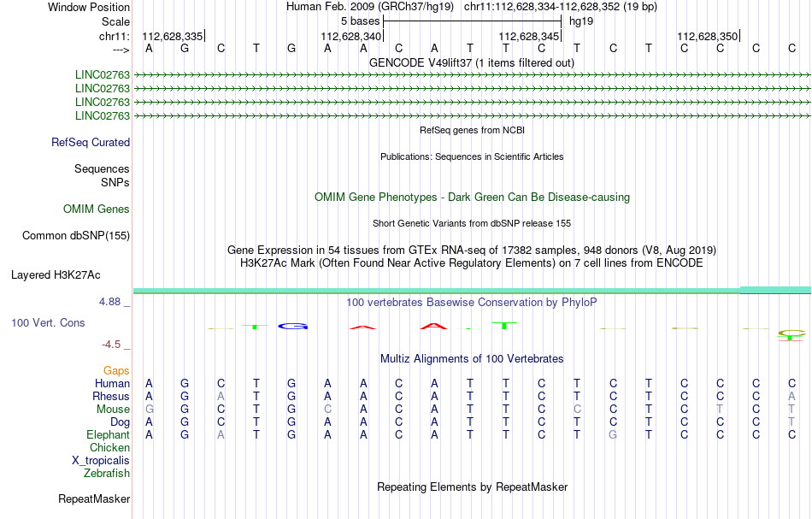This screenshot has height=519, width=812.
Task: Click the teal H3K27Ac signal bar
Action: point(472,291)
